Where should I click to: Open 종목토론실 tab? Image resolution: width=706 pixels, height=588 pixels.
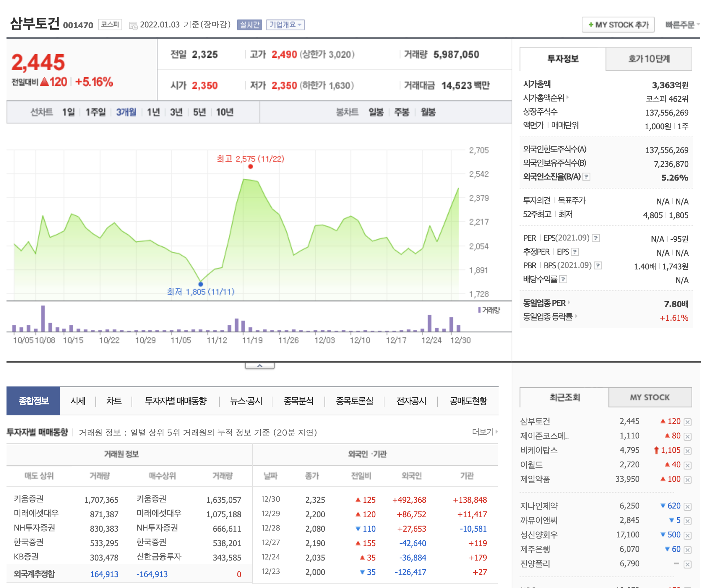[354, 401]
